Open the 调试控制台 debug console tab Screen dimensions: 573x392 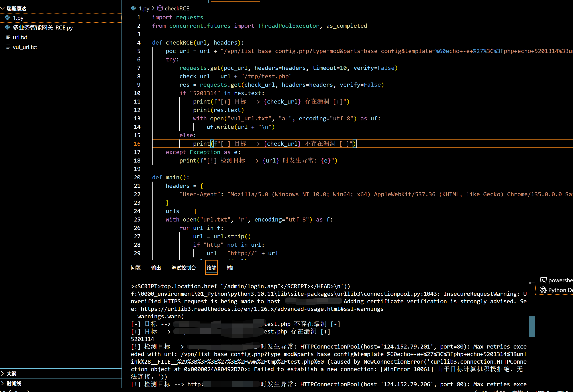tap(184, 268)
